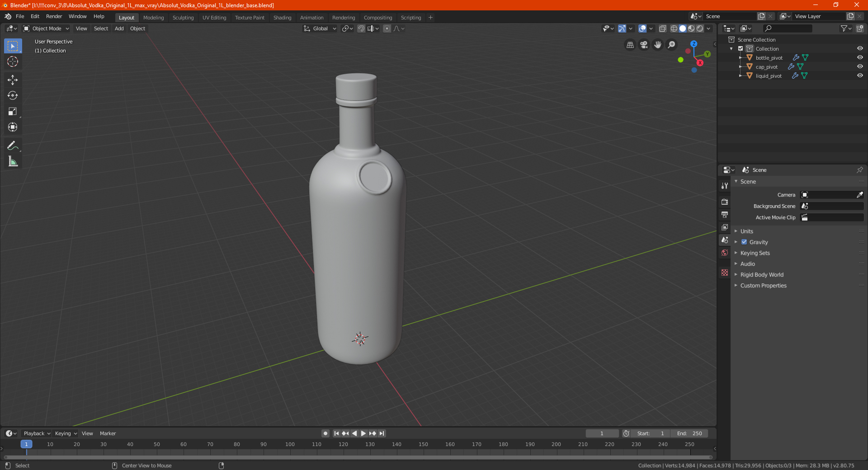Switch to the Shading workspace tab
Viewport: 868px width, 470px height.
point(282,18)
